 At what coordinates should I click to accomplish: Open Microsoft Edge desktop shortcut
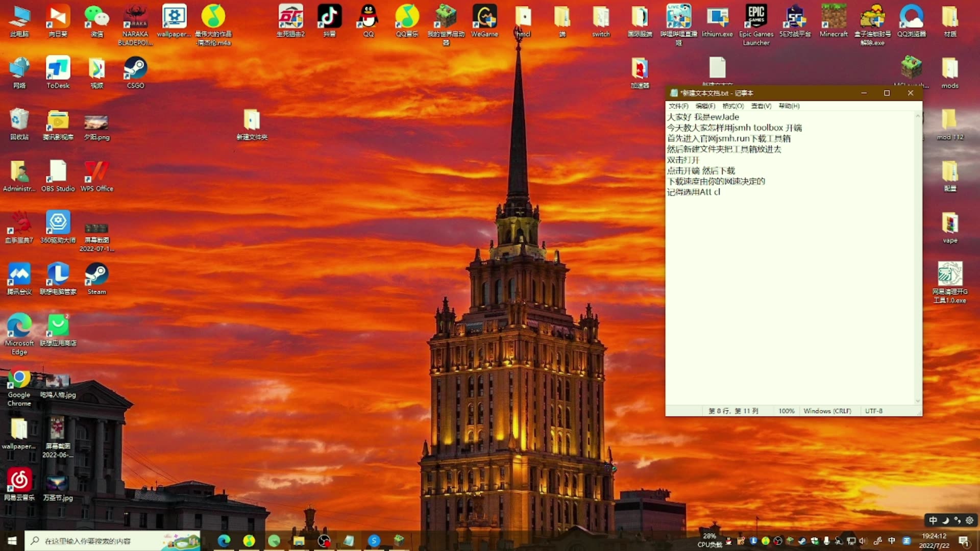tap(19, 334)
